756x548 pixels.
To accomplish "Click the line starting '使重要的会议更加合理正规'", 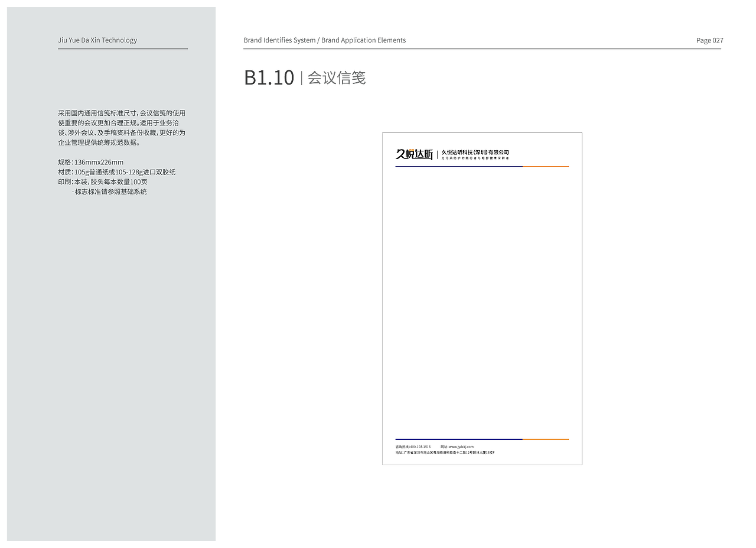I will pos(119,123).
